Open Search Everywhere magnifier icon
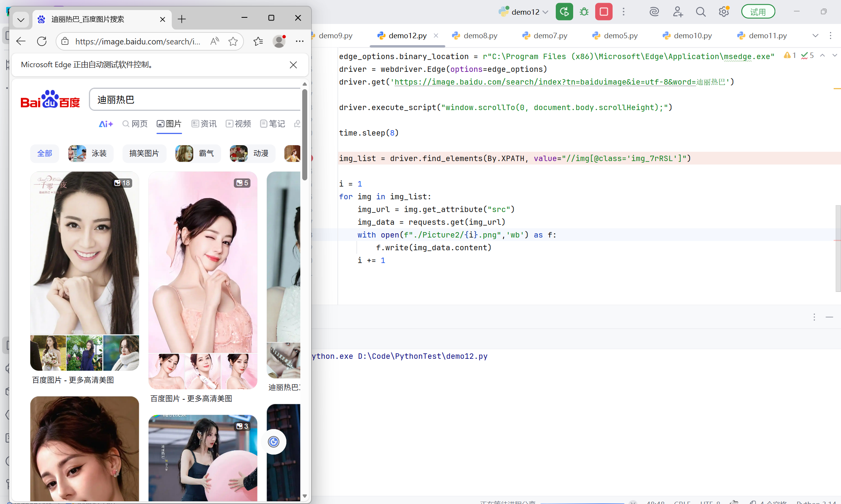Screen dimensions: 841x504 click(x=701, y=12)
